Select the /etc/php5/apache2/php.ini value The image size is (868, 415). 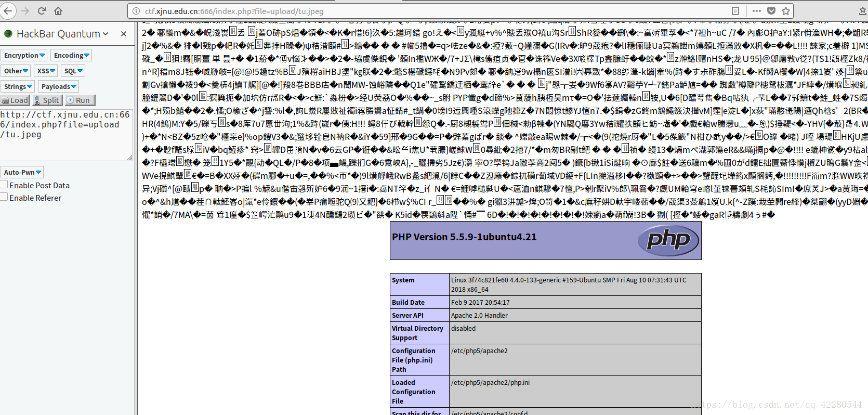[490, 382]
